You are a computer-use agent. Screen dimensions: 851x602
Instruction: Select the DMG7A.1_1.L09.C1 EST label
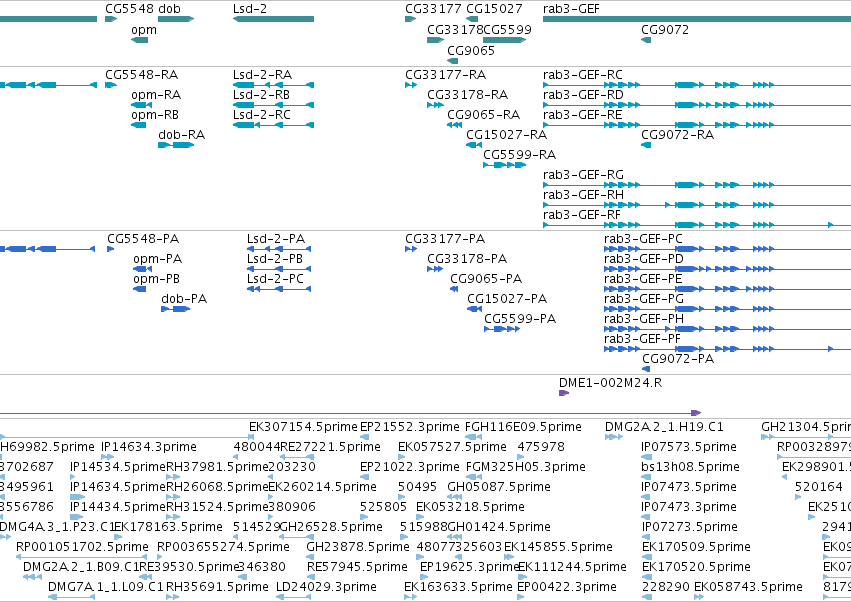point(106,587)
